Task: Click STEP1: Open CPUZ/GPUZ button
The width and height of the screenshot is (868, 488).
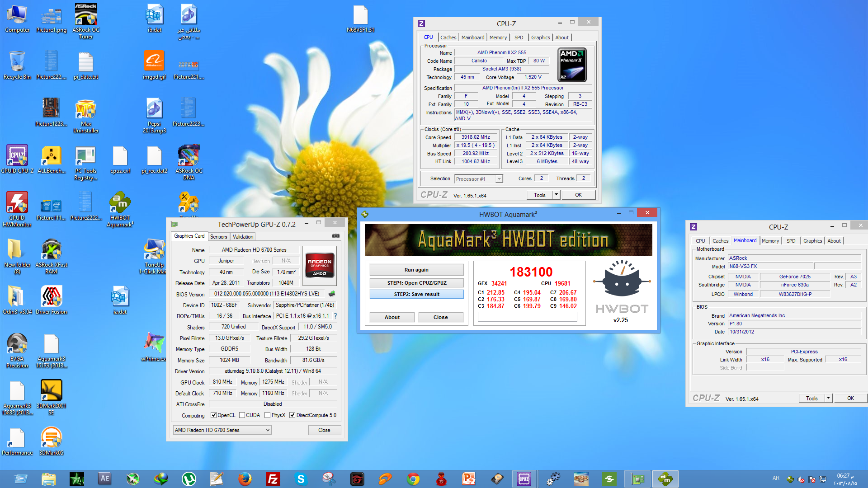Action: click(x=416, y=283)
